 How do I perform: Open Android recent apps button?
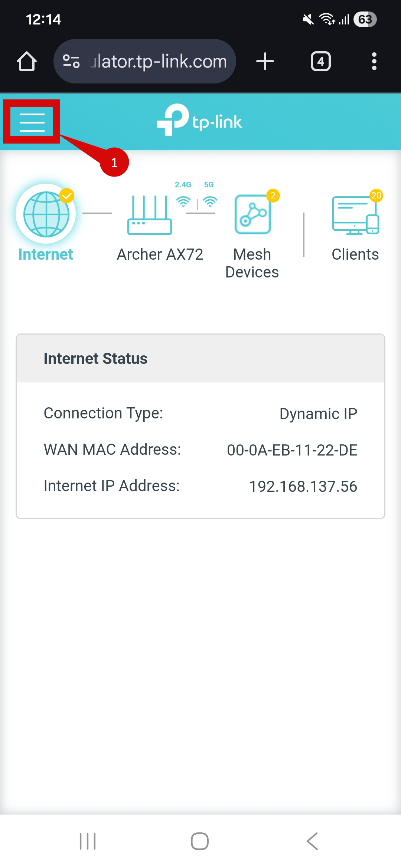tap(88, 841)
